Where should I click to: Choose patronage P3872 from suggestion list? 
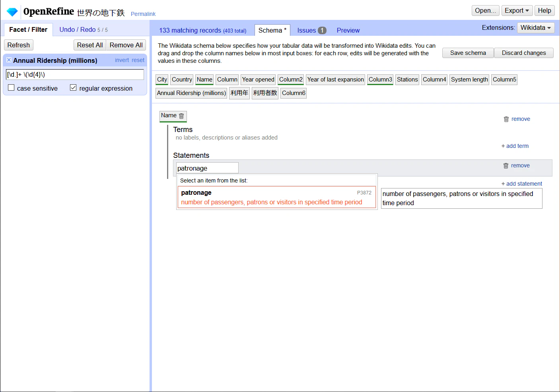point(276,197)
